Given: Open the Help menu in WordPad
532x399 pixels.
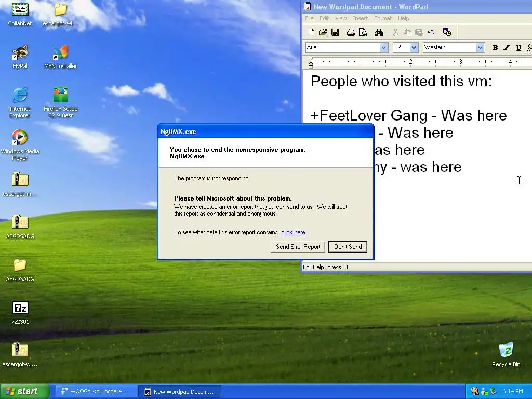Looking at the screenshot, I should coord(403,18).
